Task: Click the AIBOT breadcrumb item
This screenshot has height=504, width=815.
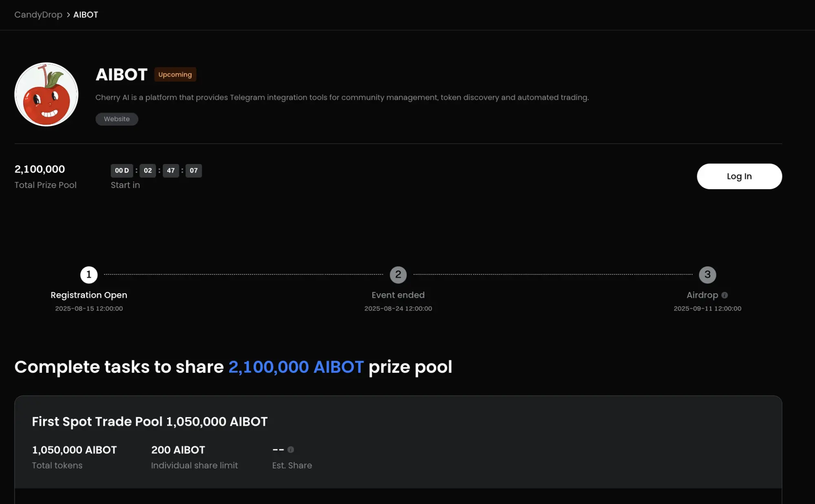Action: (x=86, y=15)
